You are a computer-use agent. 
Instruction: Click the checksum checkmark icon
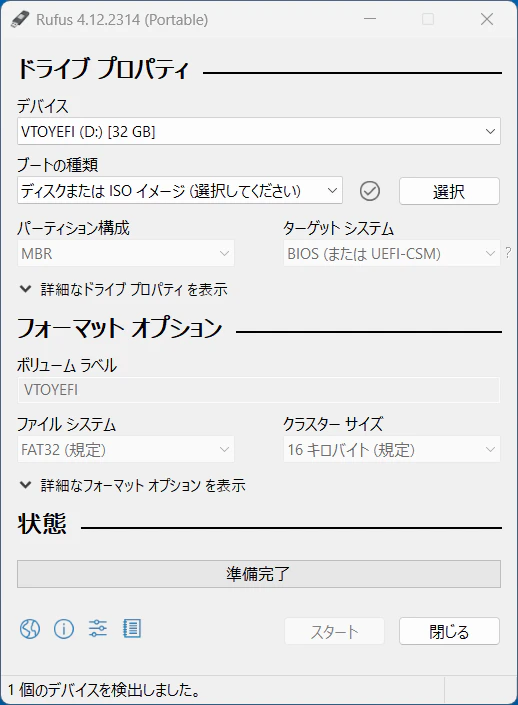click(370, 191)
